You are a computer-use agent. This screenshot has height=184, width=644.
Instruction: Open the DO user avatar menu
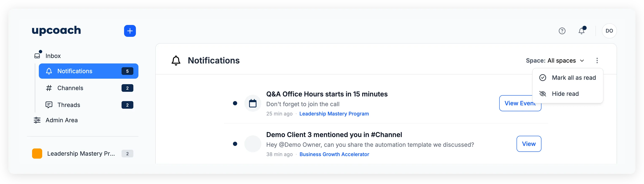(x=609, y=31)
